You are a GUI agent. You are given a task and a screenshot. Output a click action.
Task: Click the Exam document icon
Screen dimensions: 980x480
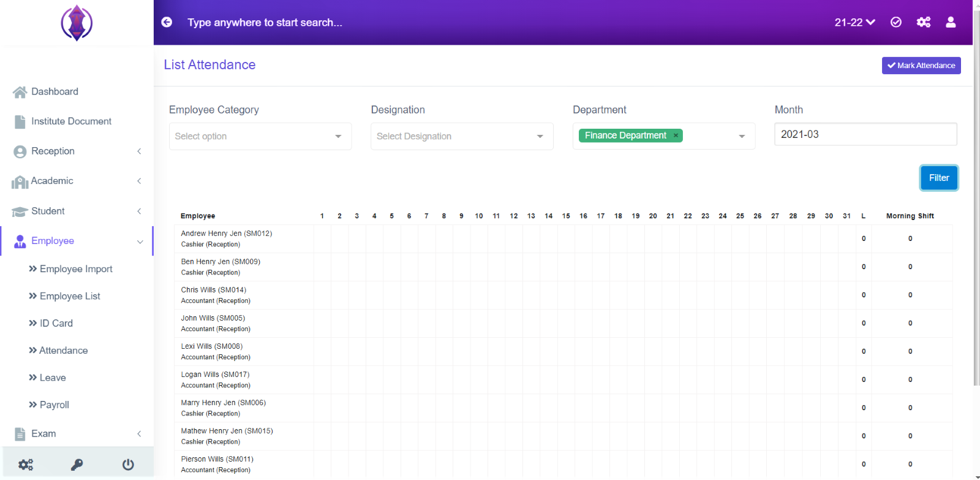pyautogui.click(x=20, y=434)
